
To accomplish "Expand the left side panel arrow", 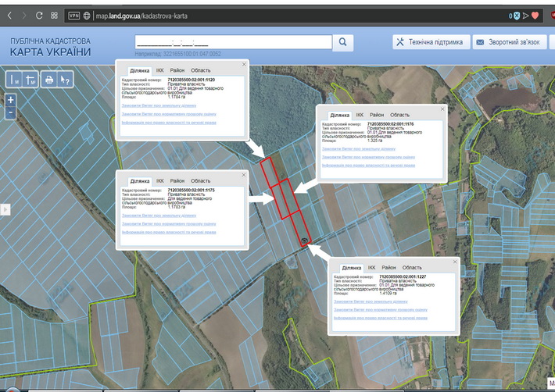I will [x=5, y=209].
